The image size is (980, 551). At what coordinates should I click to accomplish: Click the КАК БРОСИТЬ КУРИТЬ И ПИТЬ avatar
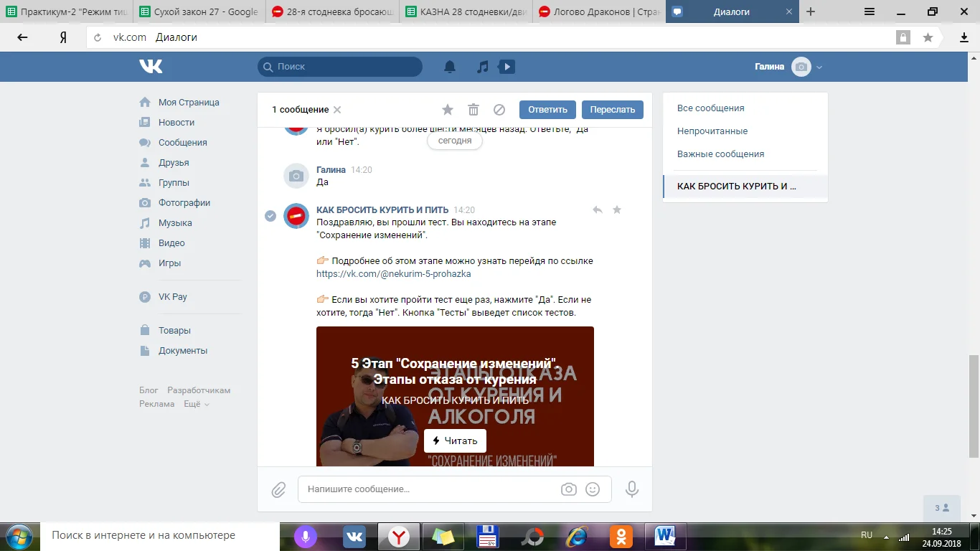296,216
